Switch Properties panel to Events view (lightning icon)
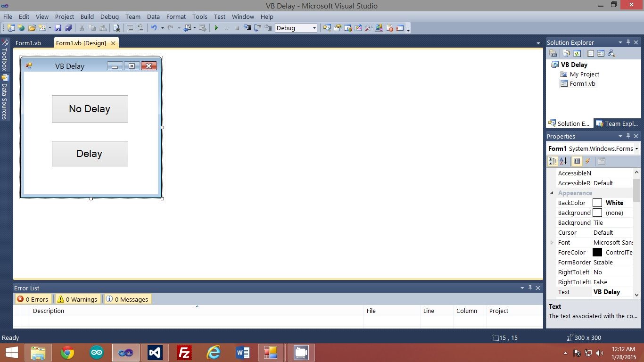The height and width of the screenshot is (362, 644). click(588, 161)
